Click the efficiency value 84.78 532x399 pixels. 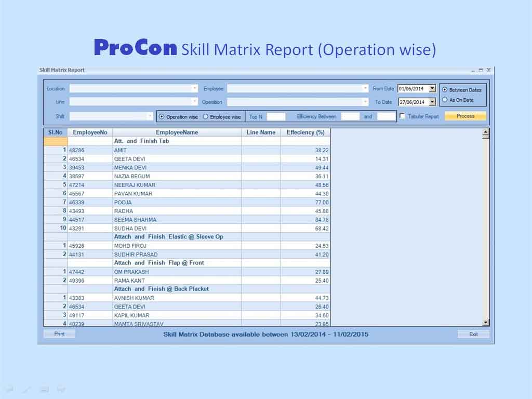click(x=322, y=220)
